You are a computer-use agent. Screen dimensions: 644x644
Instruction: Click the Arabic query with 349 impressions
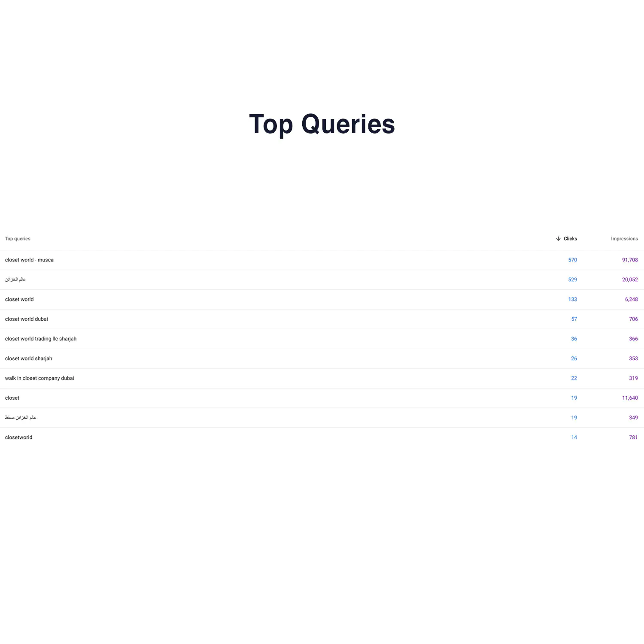point(21,417)
